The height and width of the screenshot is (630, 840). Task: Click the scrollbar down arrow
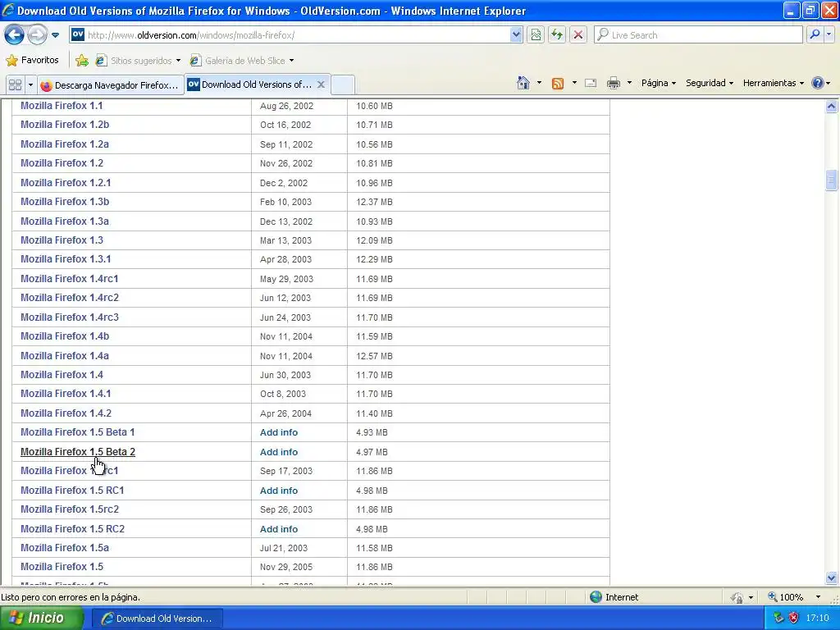831,577
